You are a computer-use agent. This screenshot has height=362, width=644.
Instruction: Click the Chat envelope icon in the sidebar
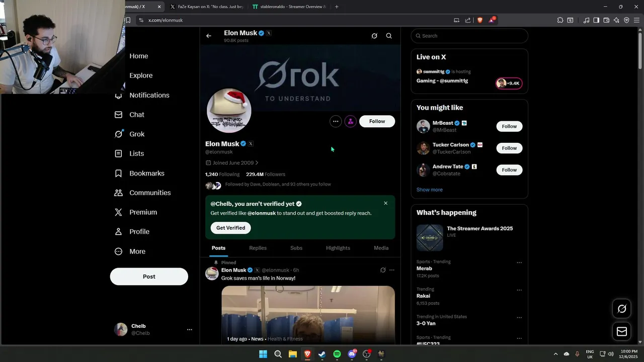118,115
